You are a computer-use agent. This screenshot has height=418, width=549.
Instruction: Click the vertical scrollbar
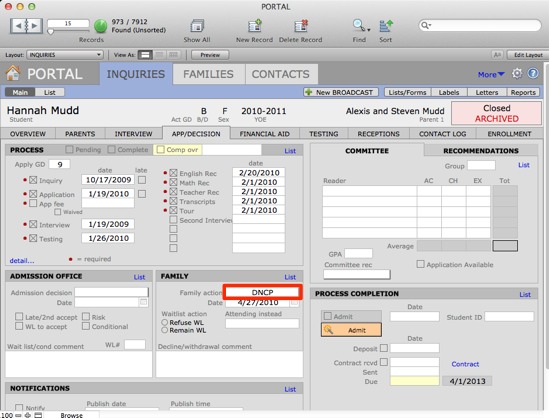tap(546, 217)
